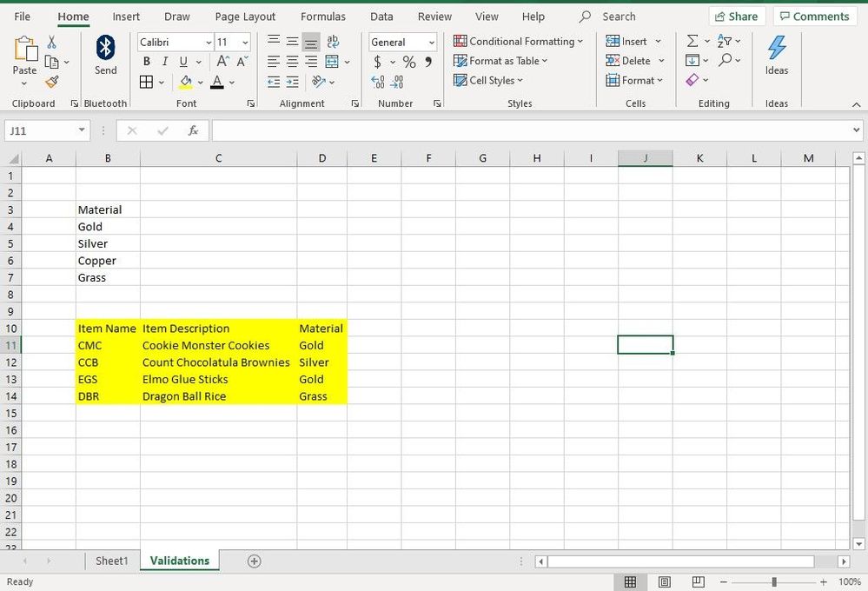Open the Ideas lightning icon
Viewport: 868px width, 591px height.
777,48
